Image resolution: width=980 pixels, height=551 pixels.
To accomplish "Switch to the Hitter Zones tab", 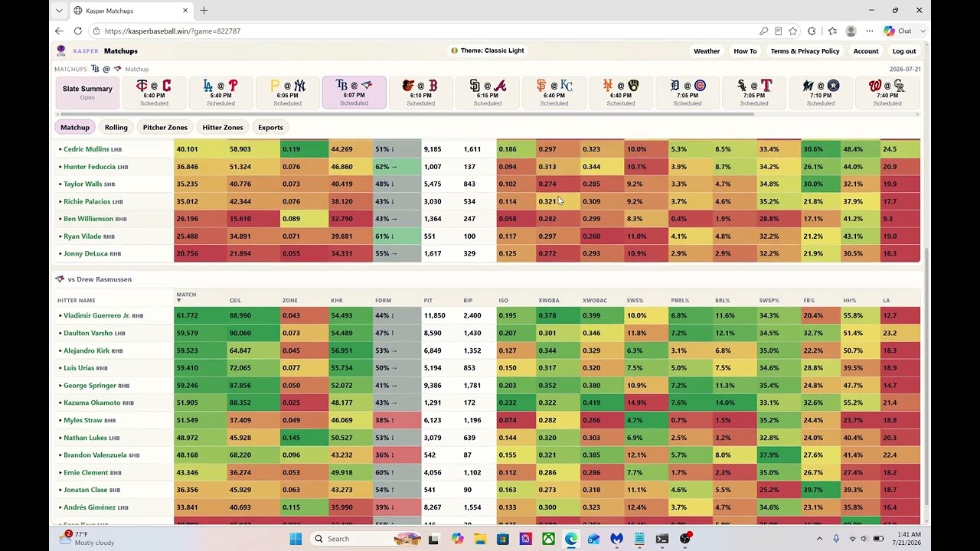I will pyautogui.click(x=223, y=127).
